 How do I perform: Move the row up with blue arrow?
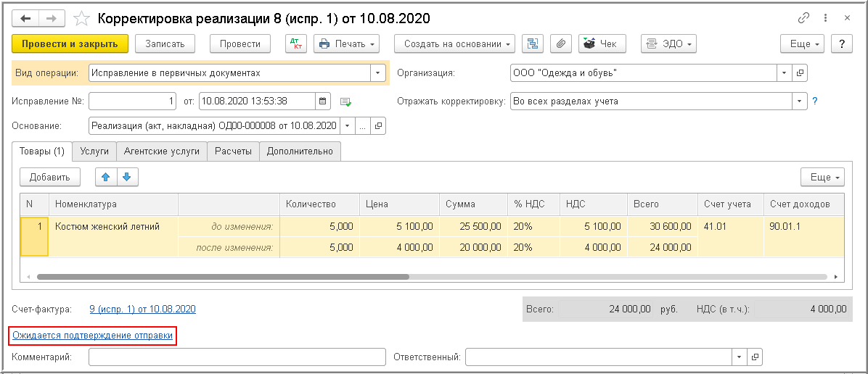[x=106, y=177]
